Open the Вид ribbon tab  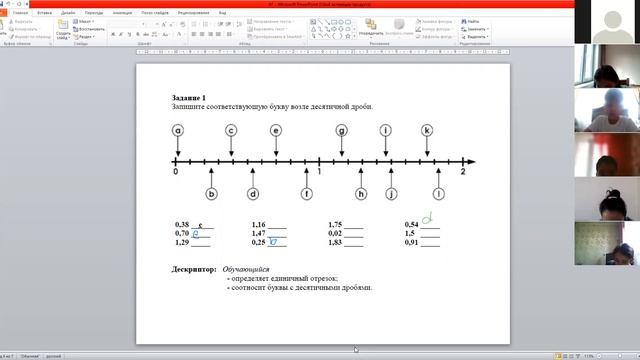pyautogui.click(x=222, y=13)
